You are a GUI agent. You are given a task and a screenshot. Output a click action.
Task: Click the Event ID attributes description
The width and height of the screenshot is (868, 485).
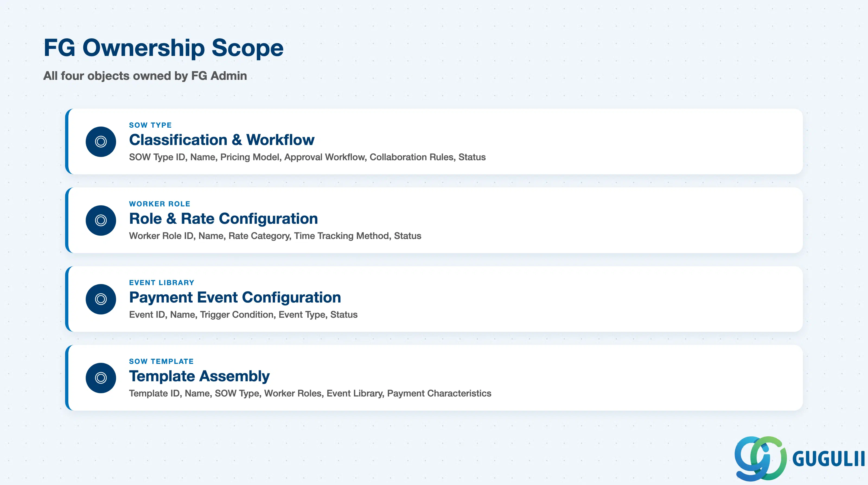tap(243, 315)
